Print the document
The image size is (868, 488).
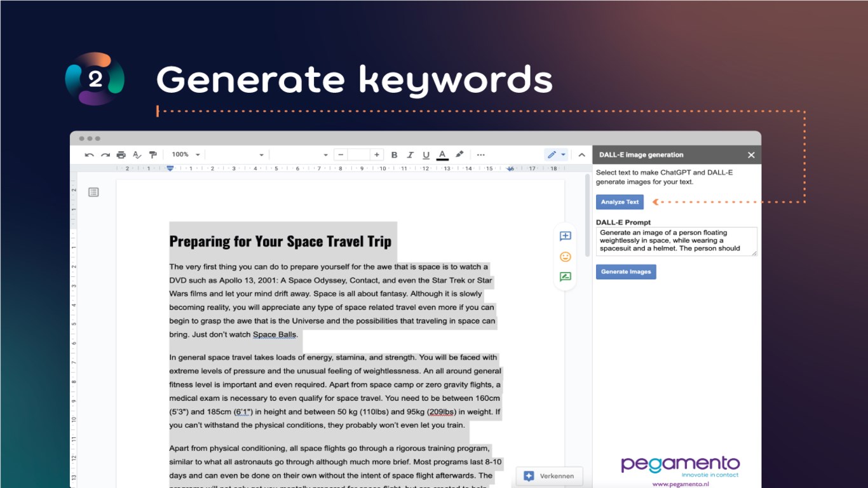pos(121,155)
